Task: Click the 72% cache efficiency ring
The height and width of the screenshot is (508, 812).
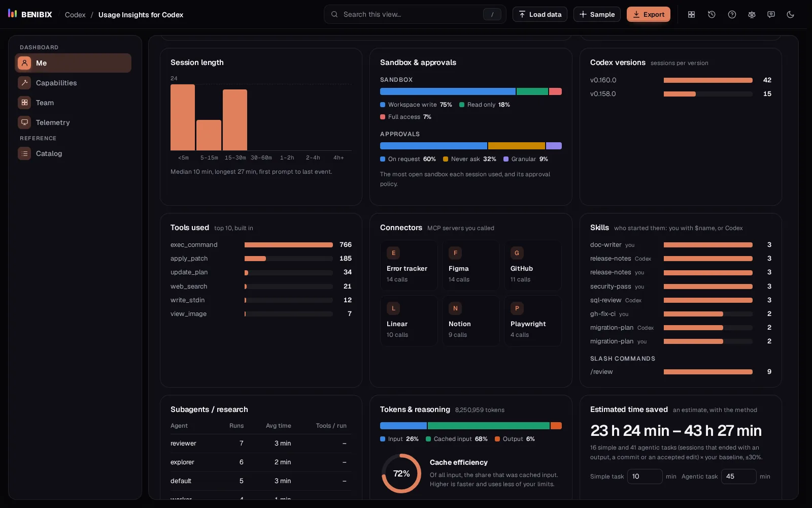Action: tap(401, 473)
